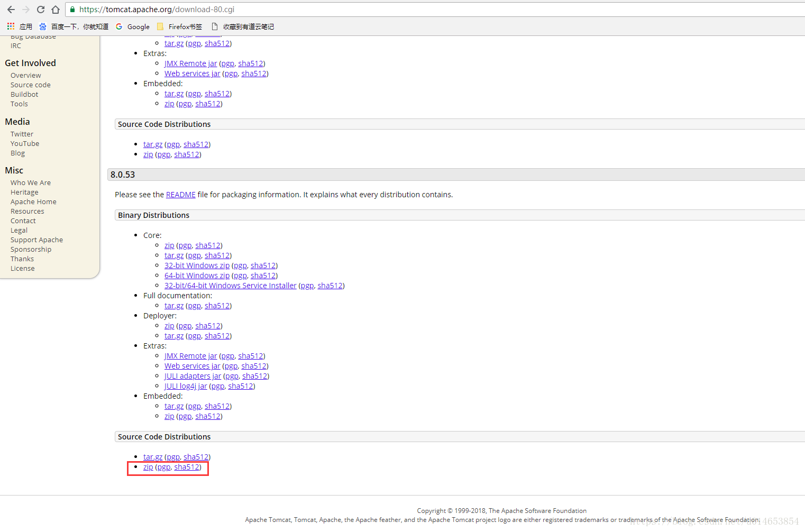Screen dimensions: 805x532
Task: Click the browser forward arrow
Action: pos(25,10)
